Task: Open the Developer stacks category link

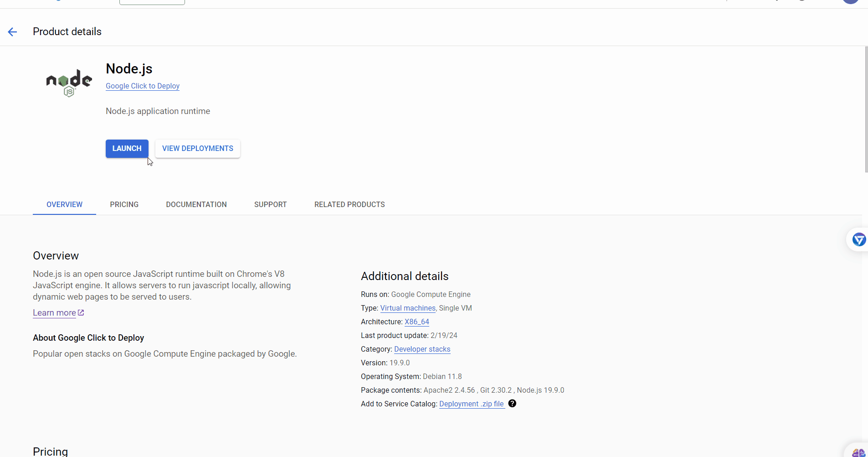Action: 422,349
